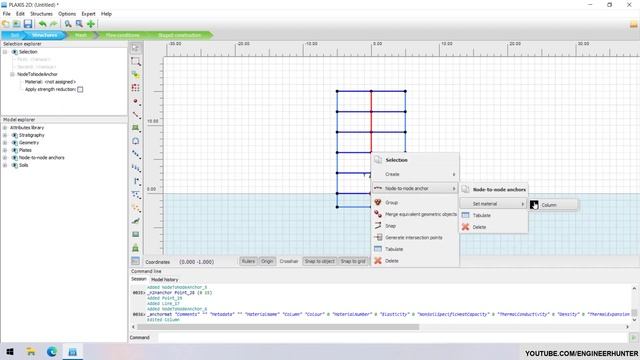Activate the Selection arrow tool
This screenshot has width=640, height=360.
pos(136,48)
